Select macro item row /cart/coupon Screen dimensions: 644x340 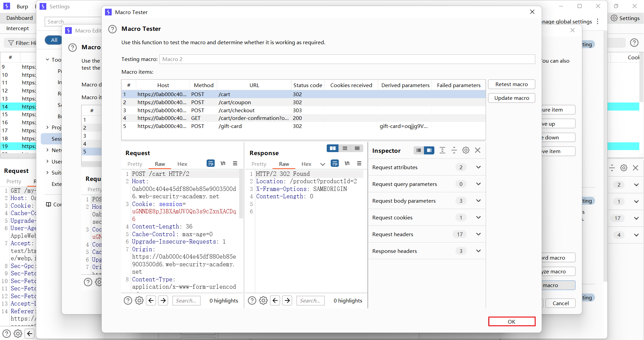click(303, 102)
